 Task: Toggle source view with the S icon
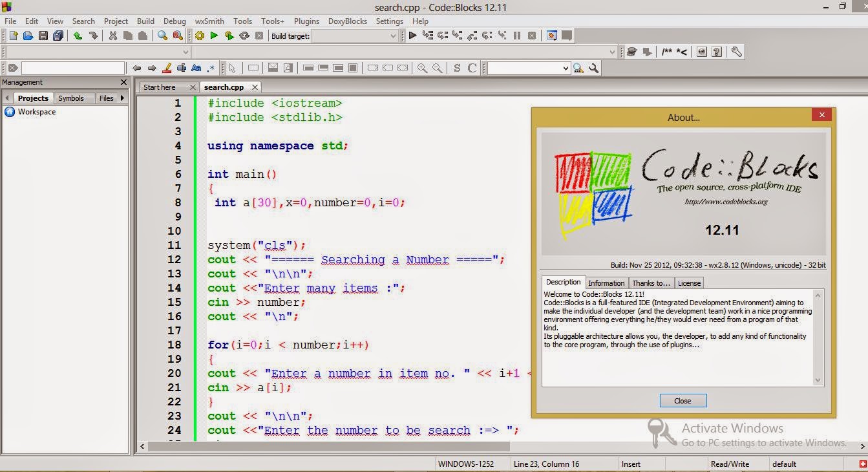(457, 68)
